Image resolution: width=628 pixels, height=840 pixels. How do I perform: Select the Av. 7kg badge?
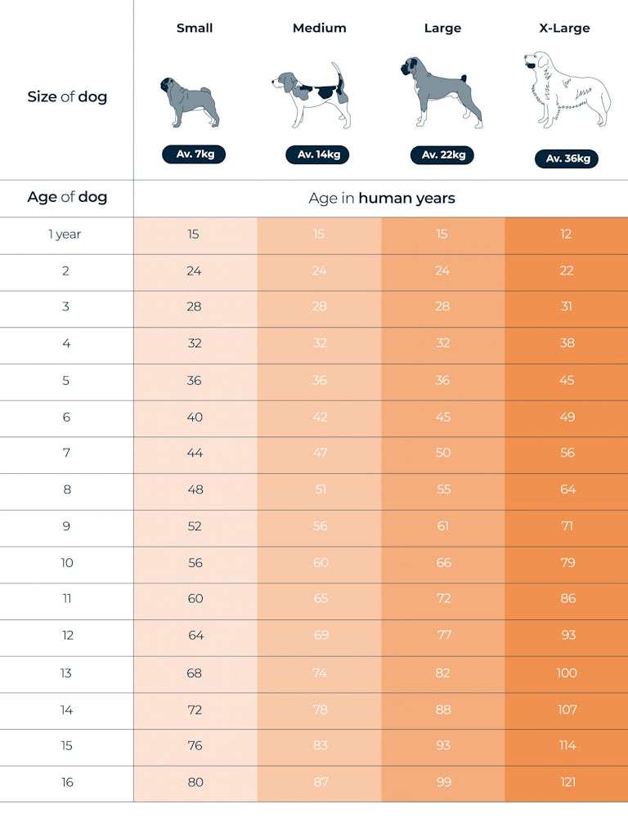coord(194,154)
